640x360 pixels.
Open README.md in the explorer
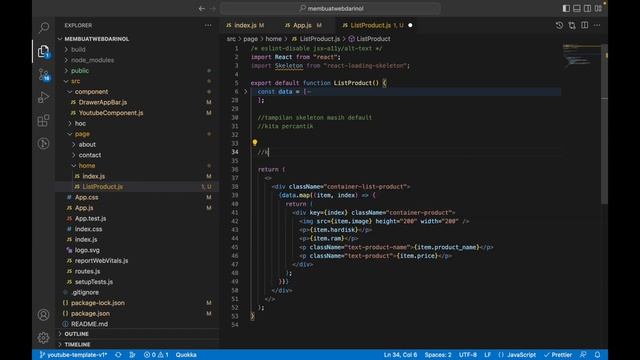tap(89, 324)
